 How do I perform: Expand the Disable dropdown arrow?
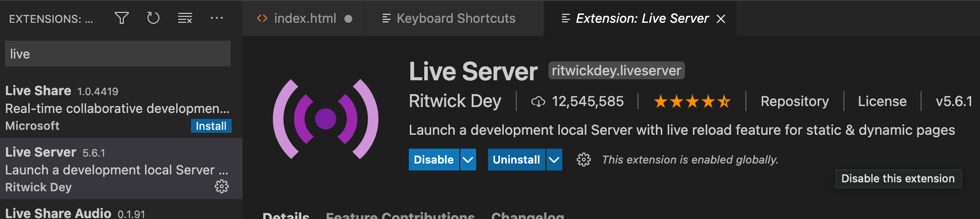tap(468, 160)
